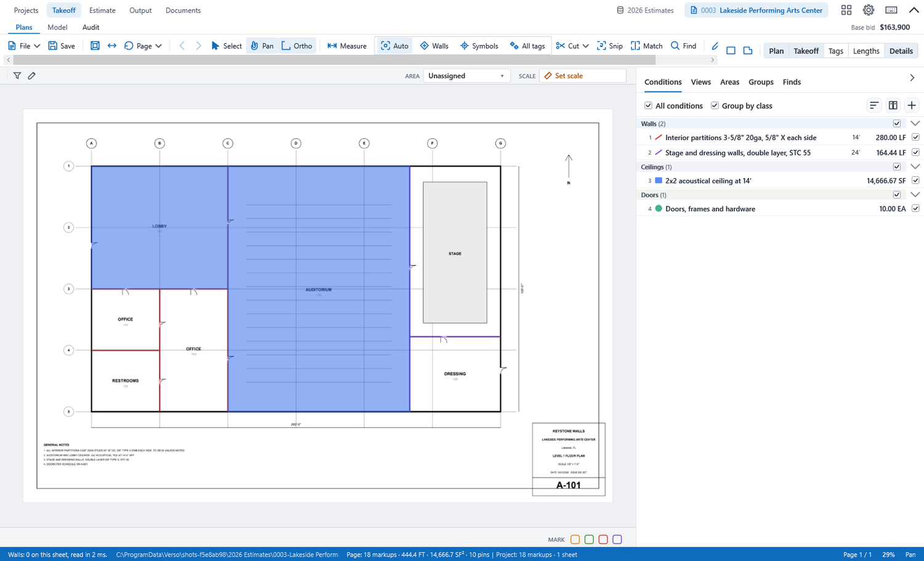This screenshot has height=561, width=924.
Task: Activate the Select pointer tool
Action: (x=226, y=46)
